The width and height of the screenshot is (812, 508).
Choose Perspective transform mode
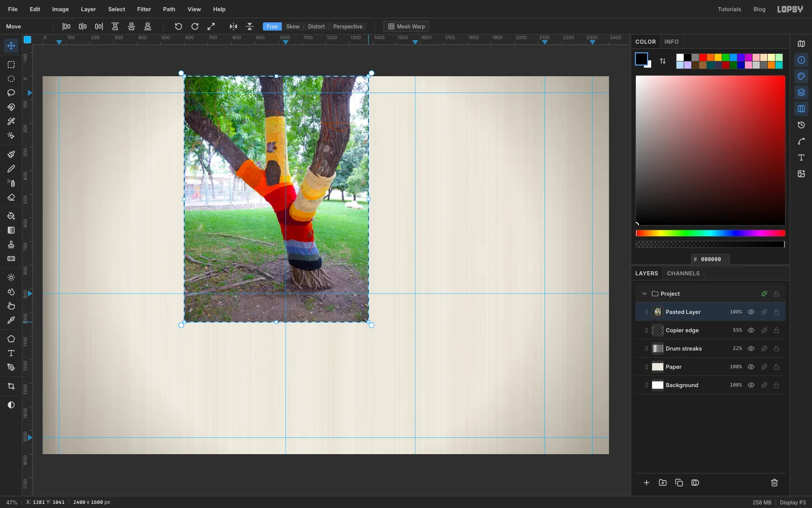(x=348, y=26)
